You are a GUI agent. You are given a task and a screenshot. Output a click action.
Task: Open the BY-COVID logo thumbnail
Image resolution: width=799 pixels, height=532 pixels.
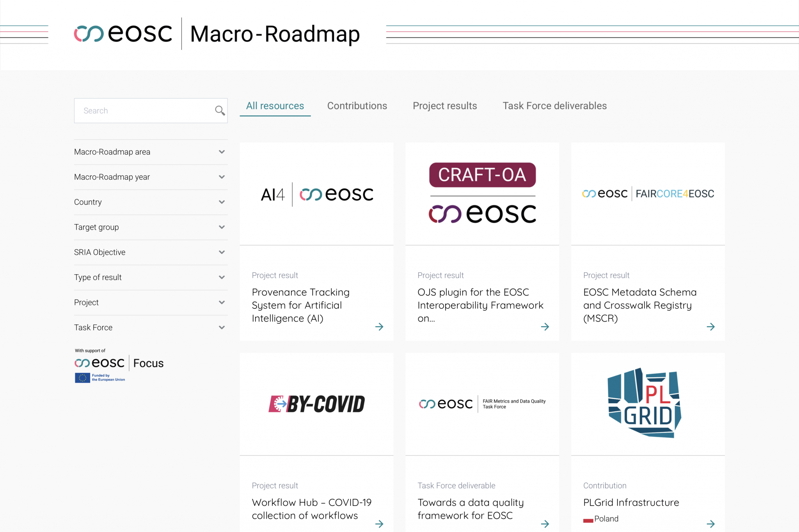click(x=316, y=404)
